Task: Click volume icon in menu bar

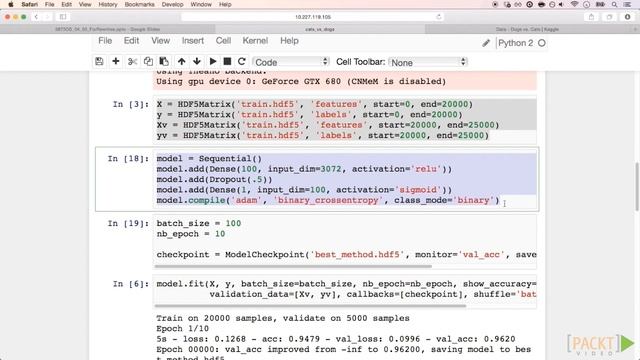Action: pyautogui.click(x=562, y=4)
